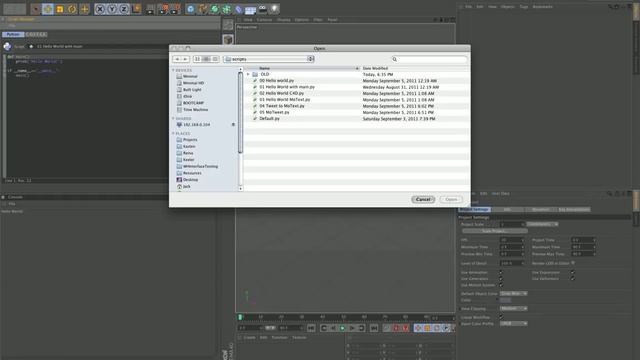Open View Clipping dropdown
The height and width of the screenshot is (360, 640).
tap(513, 309)
